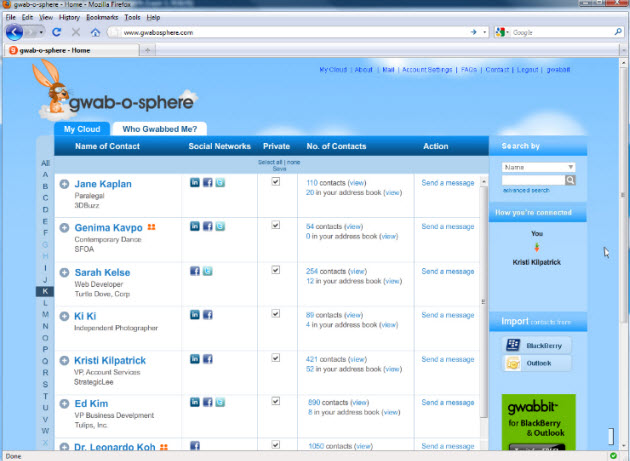
Task: Click the sidebar search text field
Action: 534,180
